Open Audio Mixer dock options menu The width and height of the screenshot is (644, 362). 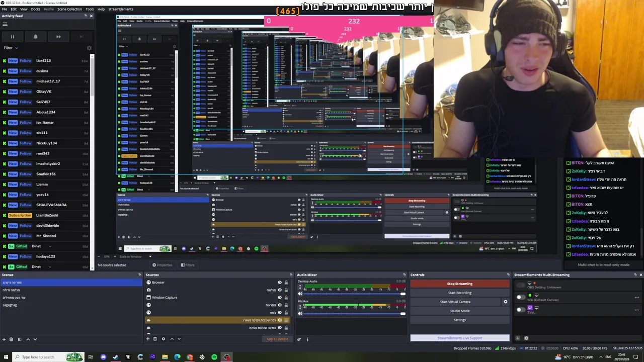tap(307, 339)
